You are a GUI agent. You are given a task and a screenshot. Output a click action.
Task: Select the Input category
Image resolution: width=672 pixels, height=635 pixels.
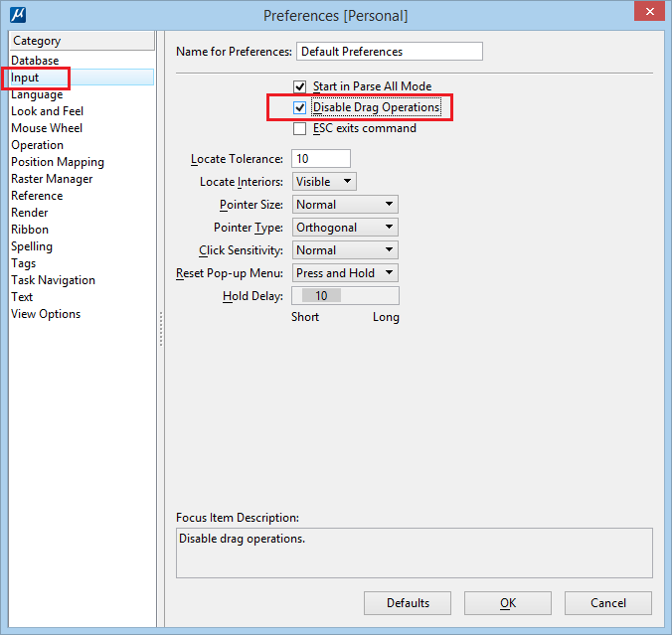point(82,78)
